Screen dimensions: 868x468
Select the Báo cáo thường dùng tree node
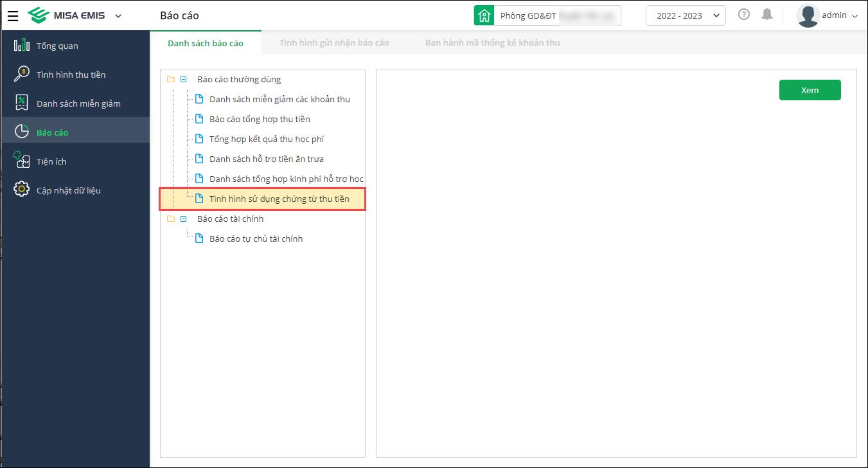(x=239, y=80)
